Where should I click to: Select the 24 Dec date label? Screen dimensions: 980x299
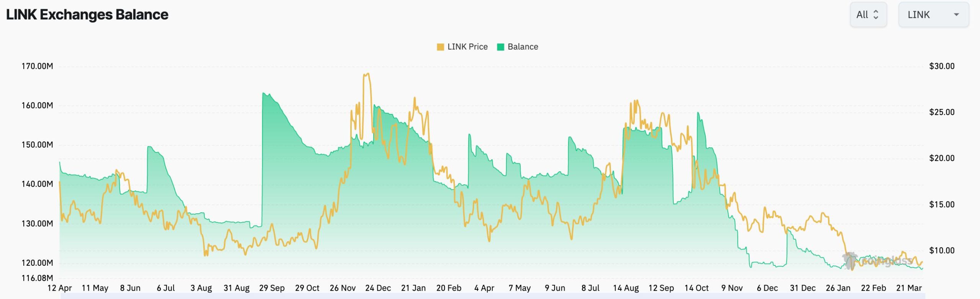[x=378, y=288]
